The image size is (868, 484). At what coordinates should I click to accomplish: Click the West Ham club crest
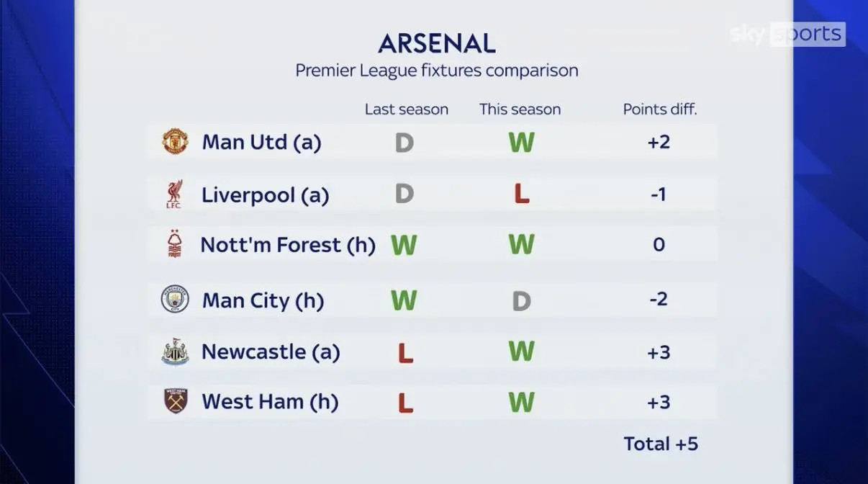tap(175, 401)
